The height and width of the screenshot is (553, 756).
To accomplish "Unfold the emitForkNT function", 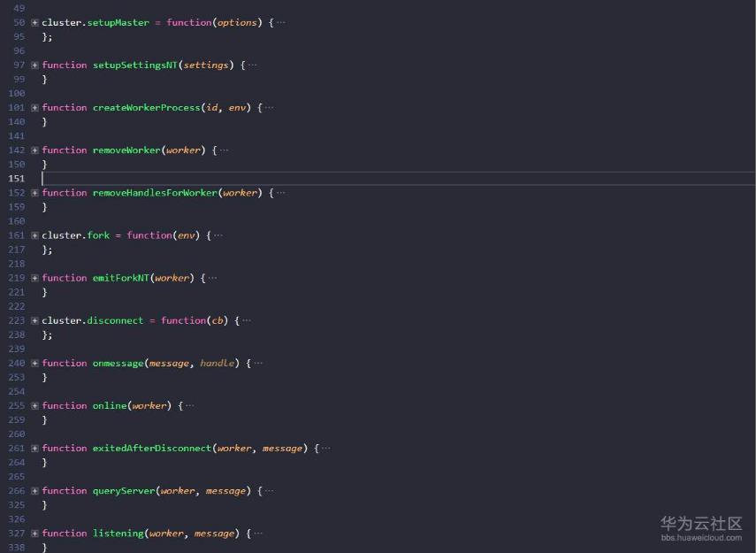I will pos(34,278).
